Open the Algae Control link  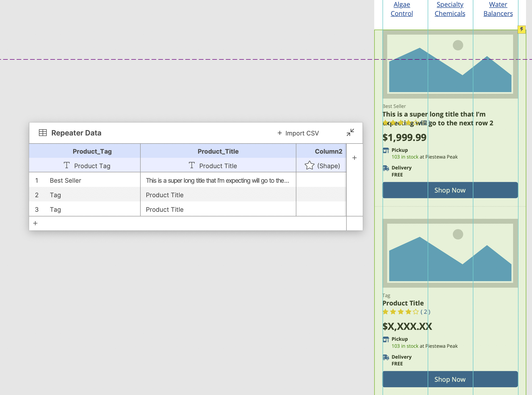(x=401, y=9)
